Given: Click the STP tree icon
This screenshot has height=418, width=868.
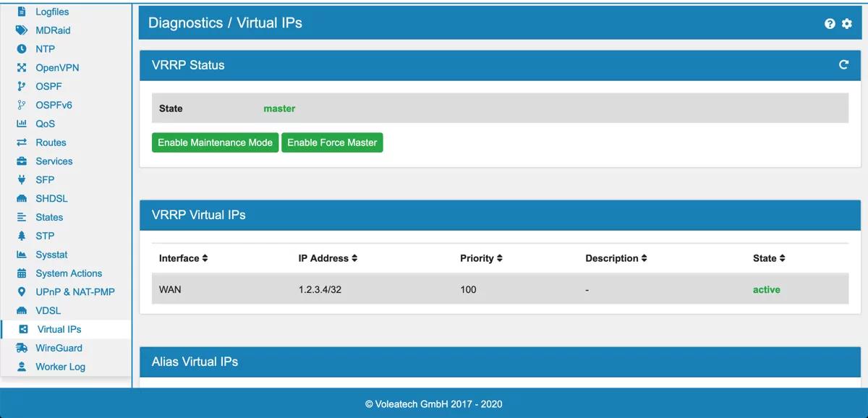Looking at the screenshot, I should click(20, 236).
